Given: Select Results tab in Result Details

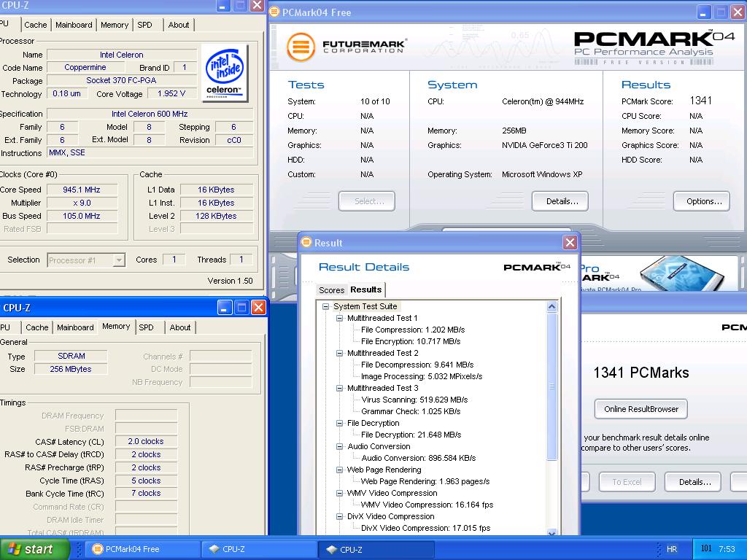Looking at the screenshot, I should click(366, 289).
